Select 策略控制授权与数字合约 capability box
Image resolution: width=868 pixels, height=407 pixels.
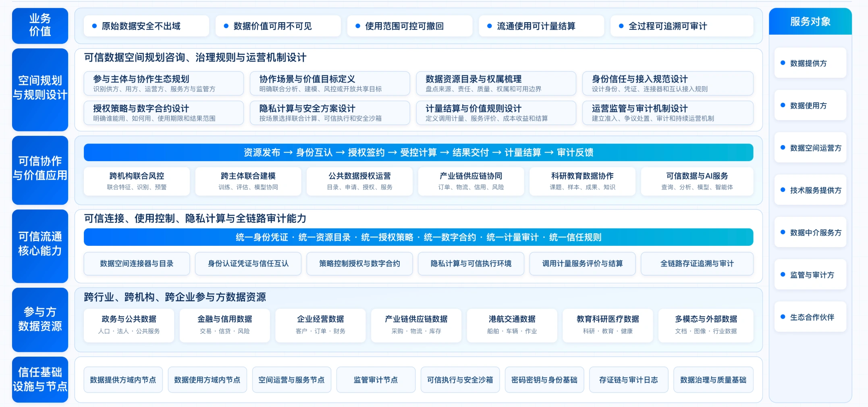[x=359, y=264]
